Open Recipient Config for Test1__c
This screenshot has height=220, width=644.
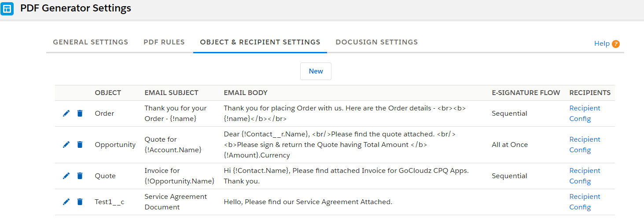(585, 202)
